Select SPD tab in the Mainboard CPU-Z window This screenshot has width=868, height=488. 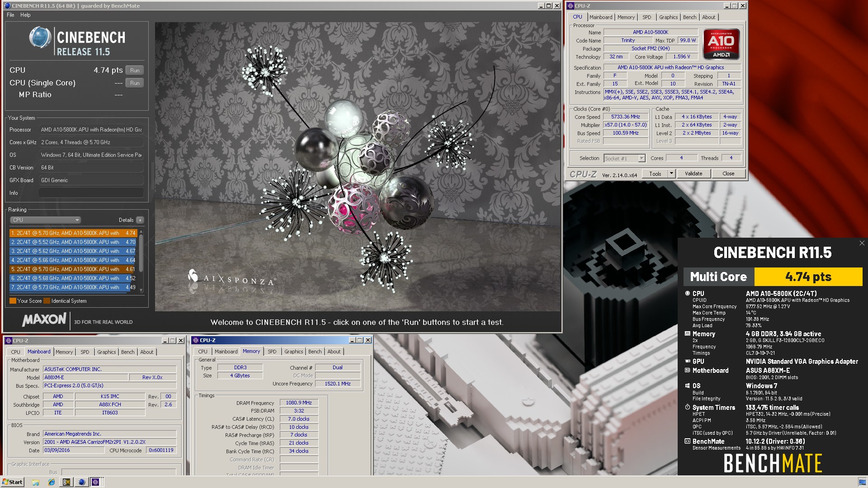click(85, 352)
